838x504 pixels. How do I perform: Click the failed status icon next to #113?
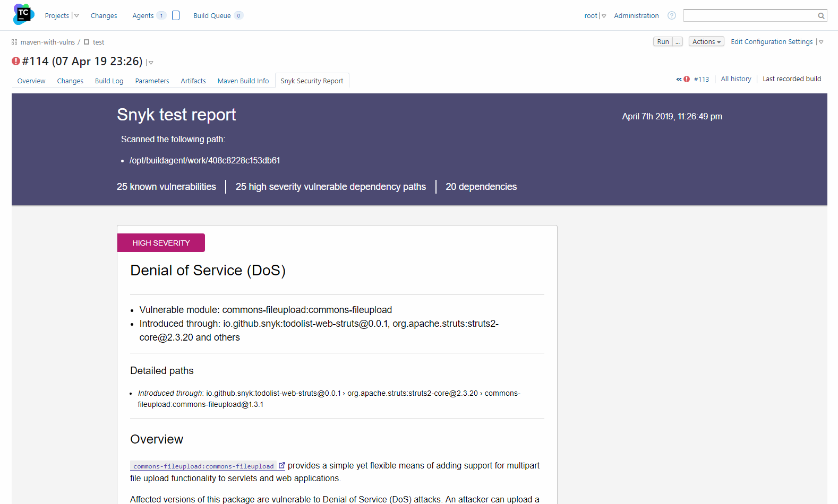[x=687, y=79]
